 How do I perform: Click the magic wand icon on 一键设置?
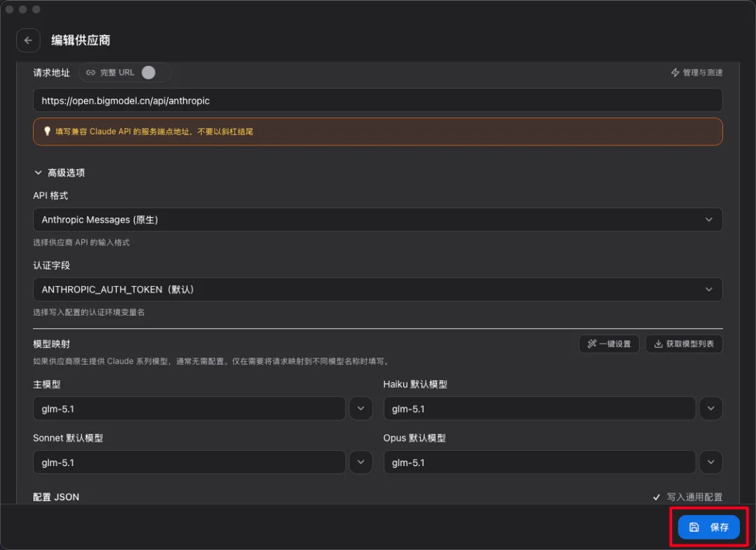tap(591, 344)
